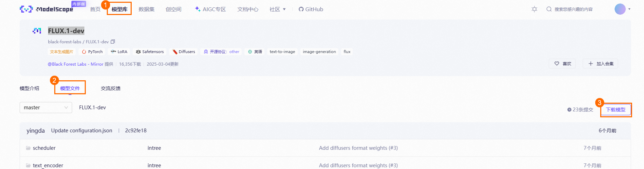The image size is (644, 169).
Task: Click the PyTorch tag
Action: (x=92, y=52)
